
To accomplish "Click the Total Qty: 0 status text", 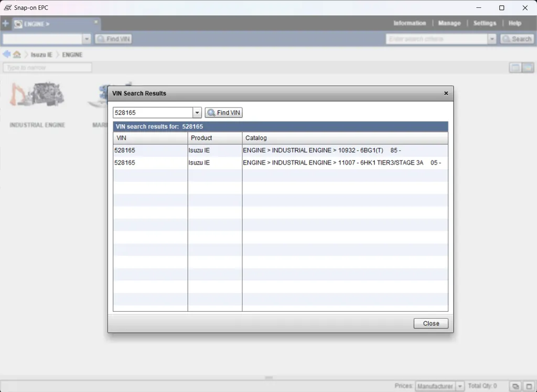I will [482, 386].
